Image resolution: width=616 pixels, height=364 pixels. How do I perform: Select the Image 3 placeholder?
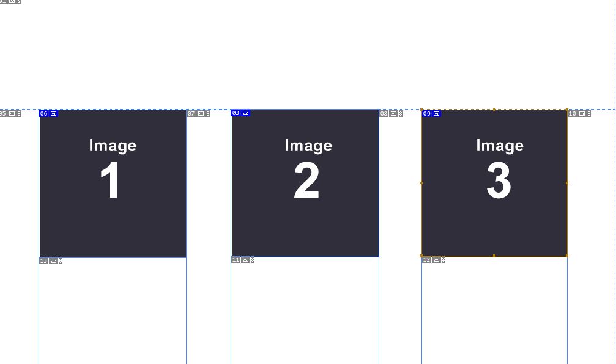494,183
